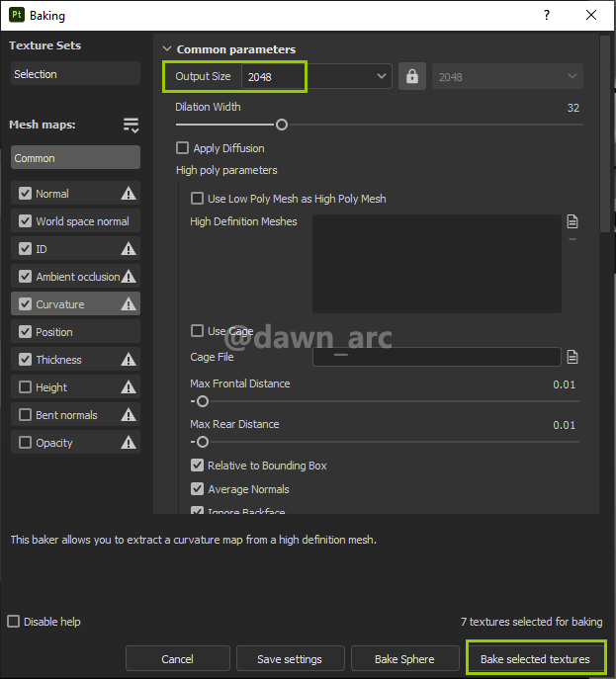The height and width of the screenshot is (679, 616).
Task: Click the Cage File path field
Action: [437, 357]
